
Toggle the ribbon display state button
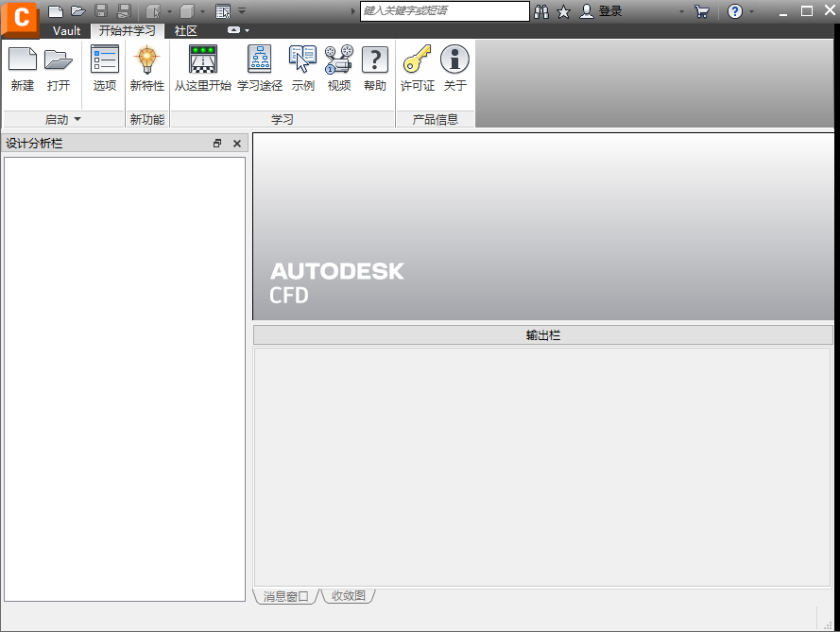point(233,30)
